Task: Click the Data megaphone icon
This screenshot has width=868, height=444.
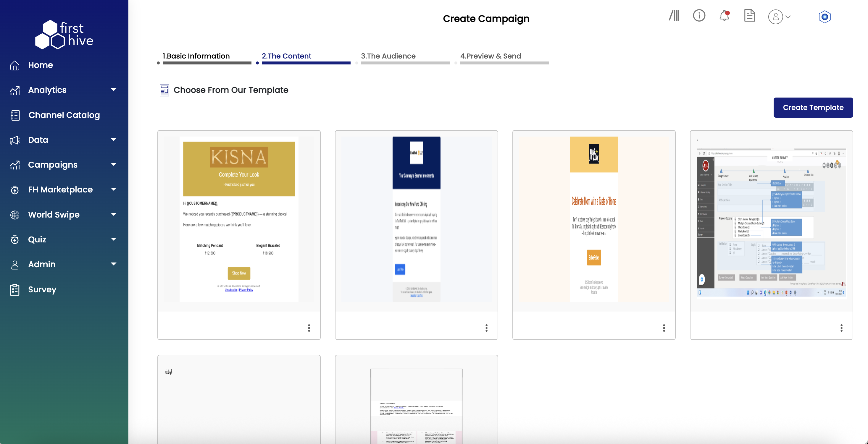Action: (15, 140)
